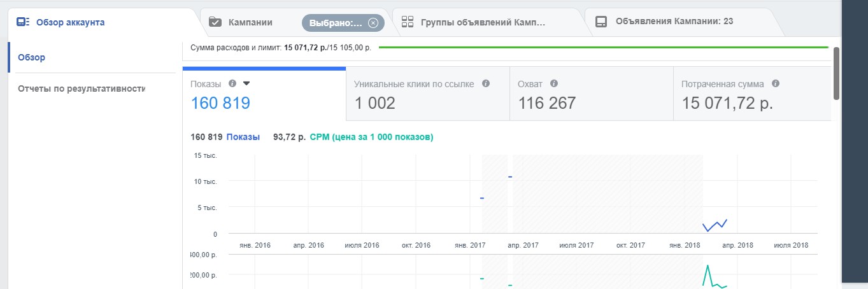
Task: Select the Охват metric card
Action: [x=592, y=95]
